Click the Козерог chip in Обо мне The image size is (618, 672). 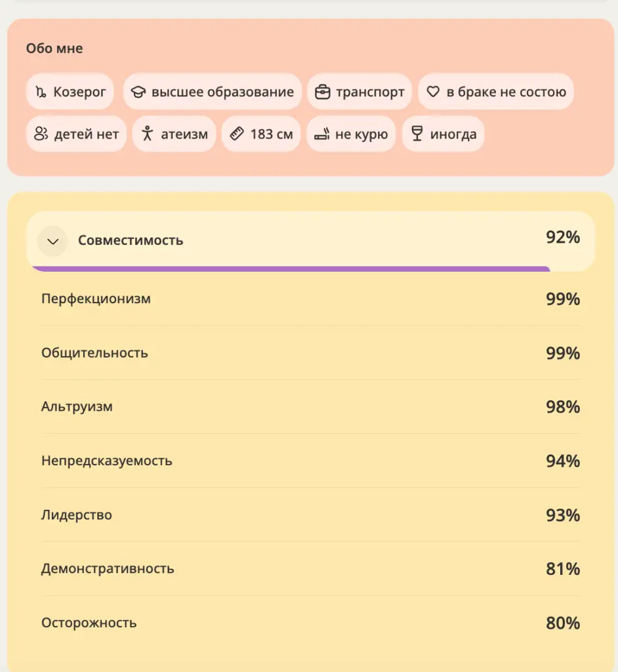click(x=70, y=92)
